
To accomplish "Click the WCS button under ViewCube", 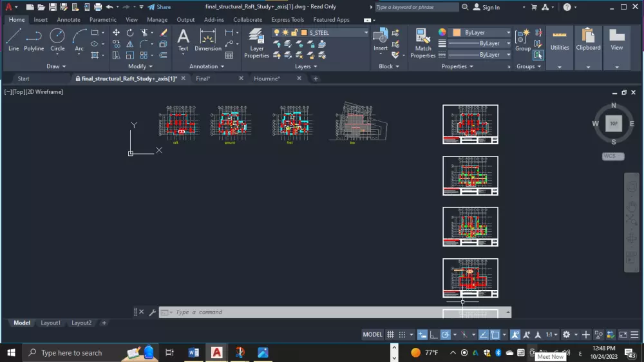I will (613, 156).
